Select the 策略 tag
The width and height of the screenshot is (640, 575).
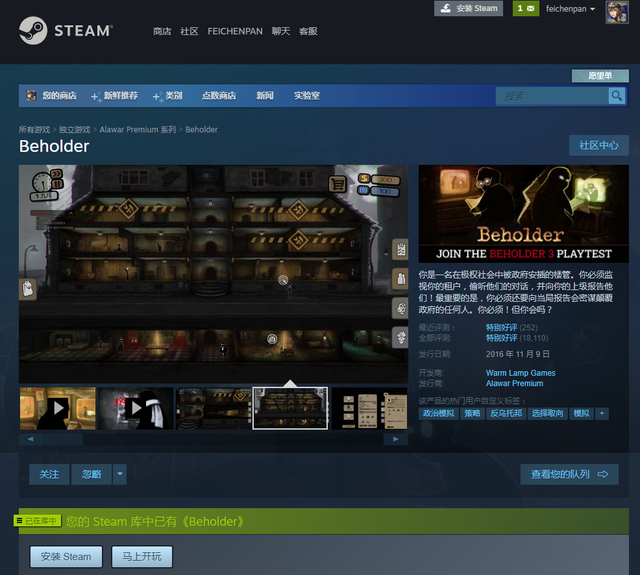coord(472,413)
